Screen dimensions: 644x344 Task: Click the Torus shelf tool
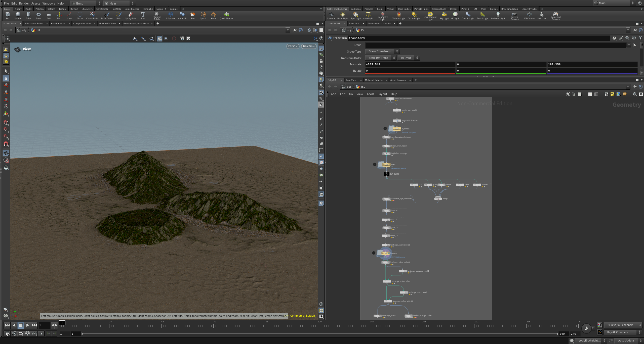(38, 16)
